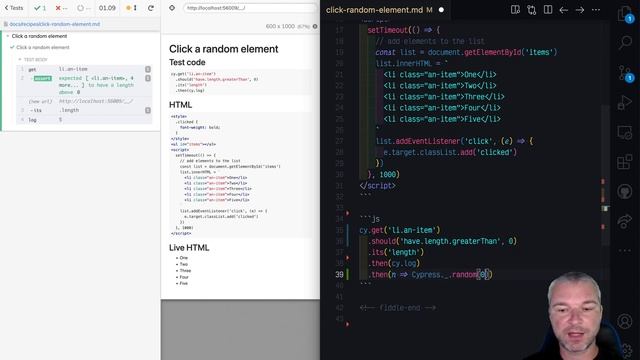Collapse the 'Click a random element' suite
The image size is (640, 360).
tap(39, 36)
